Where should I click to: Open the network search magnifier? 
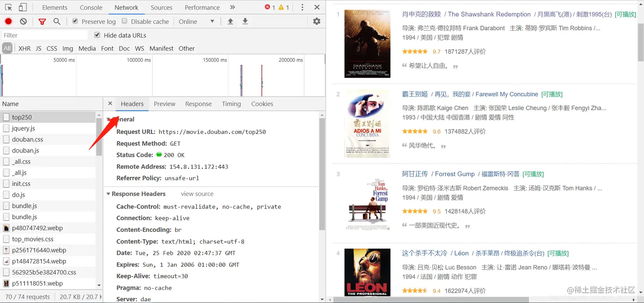click(x=57, y=21)
